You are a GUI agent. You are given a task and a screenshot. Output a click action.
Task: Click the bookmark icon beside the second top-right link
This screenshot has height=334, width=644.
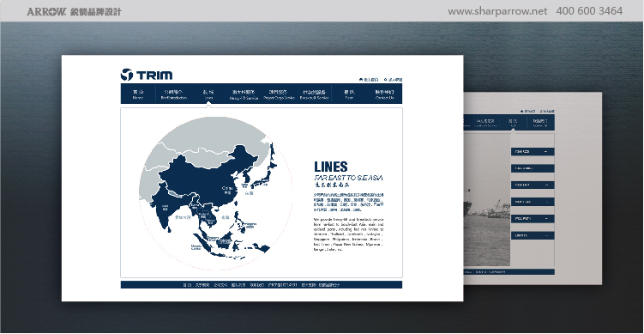tap(385, 79)
